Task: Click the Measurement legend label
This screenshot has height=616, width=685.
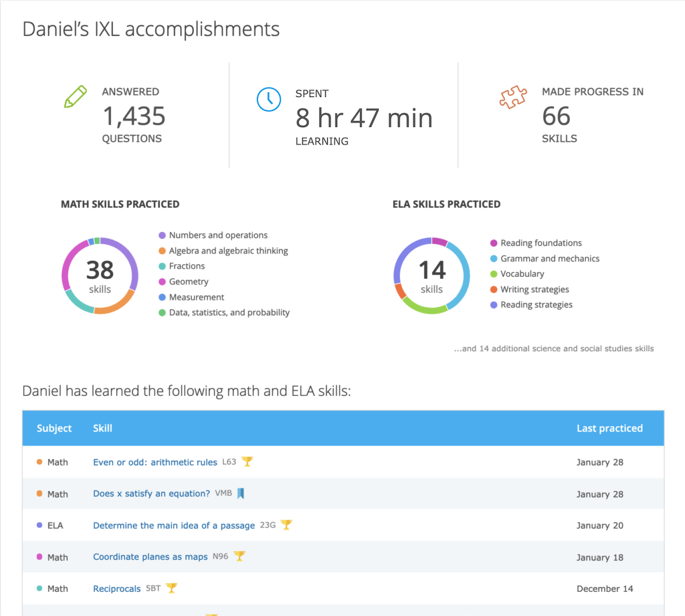Action: [197, 297]
